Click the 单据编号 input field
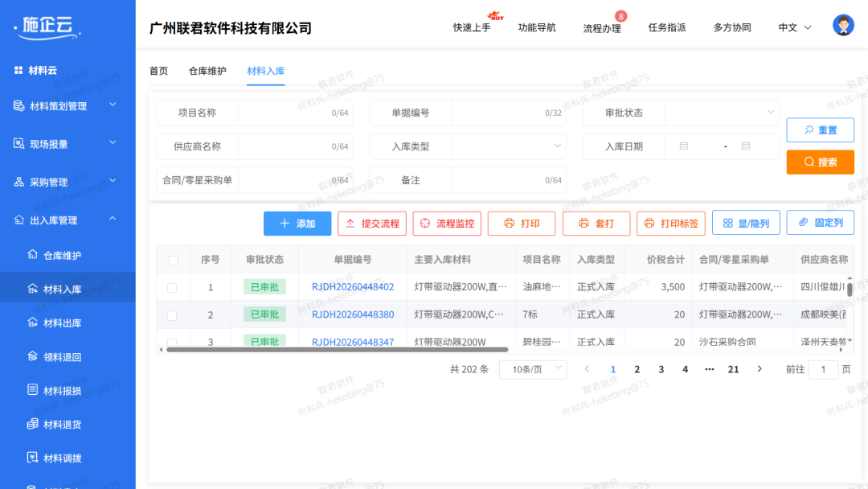Viewport: 868px width, 489px height. (509, 113)
